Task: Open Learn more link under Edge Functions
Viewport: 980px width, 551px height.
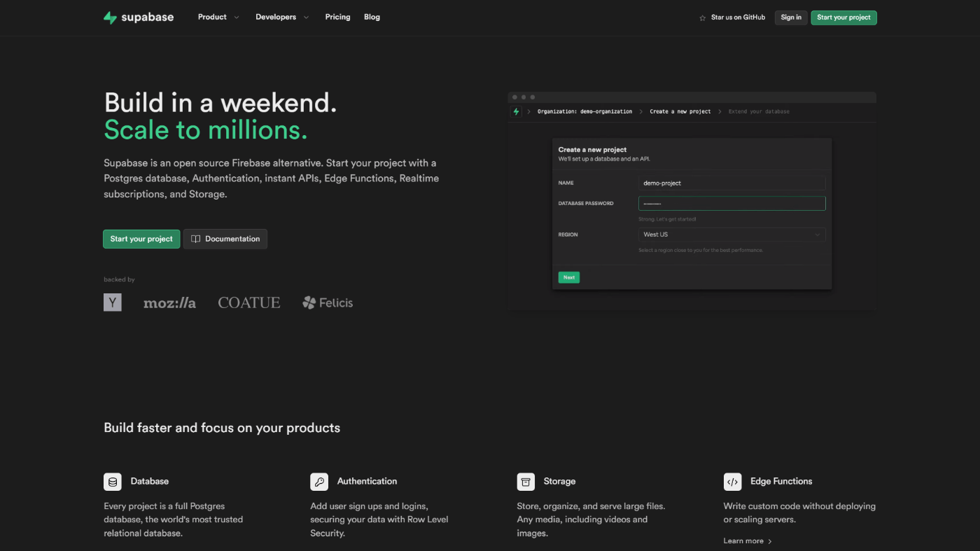Action: (x=748, y=540)
